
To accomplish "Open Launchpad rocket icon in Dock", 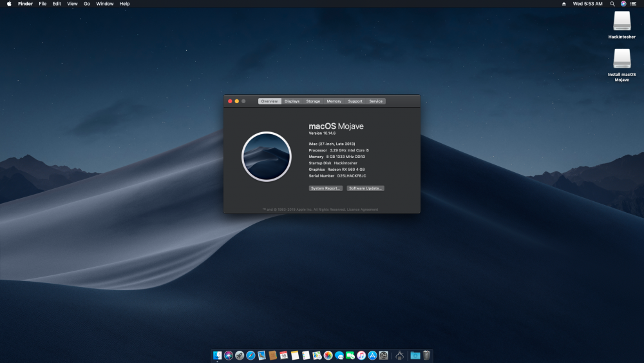I will point(240,355).
